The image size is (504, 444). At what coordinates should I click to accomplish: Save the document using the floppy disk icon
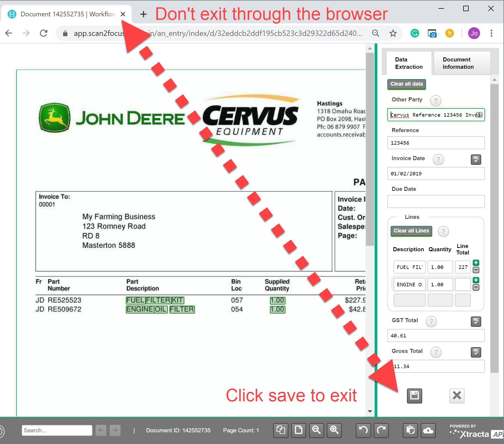[414, 396]
